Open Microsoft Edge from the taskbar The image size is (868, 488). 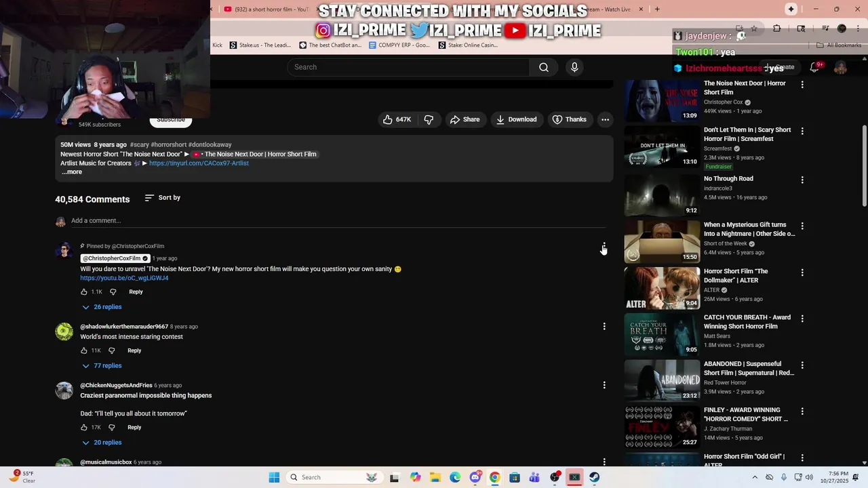(455, 477)
